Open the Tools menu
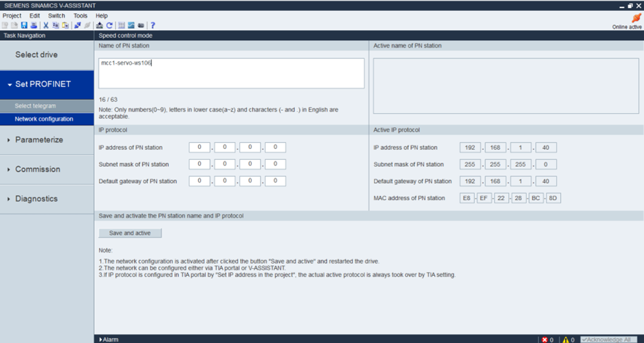Image resolution: width=644 pixels, height=343 pixels. point(80,16)
